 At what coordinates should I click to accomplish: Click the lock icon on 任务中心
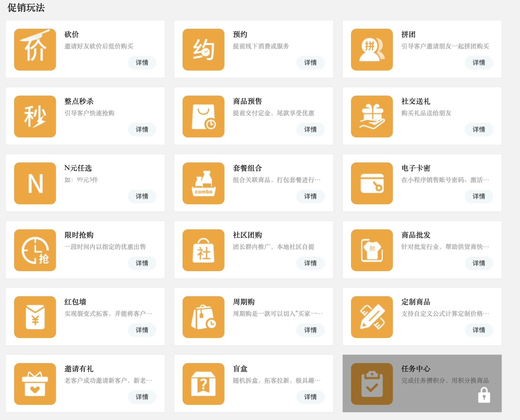click(484, 395)
